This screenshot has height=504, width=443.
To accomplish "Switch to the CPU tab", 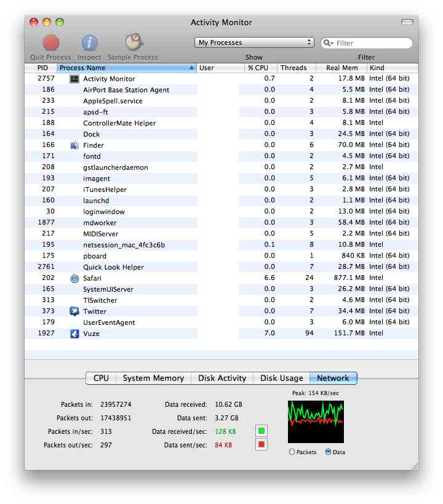I will (x=101, y=378).
